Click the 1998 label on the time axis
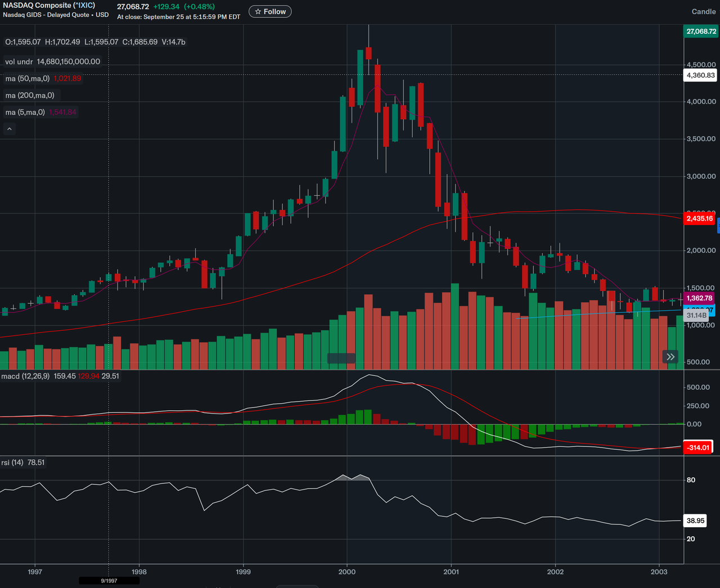The image size is (720, 588). click(x=139, y=572)
